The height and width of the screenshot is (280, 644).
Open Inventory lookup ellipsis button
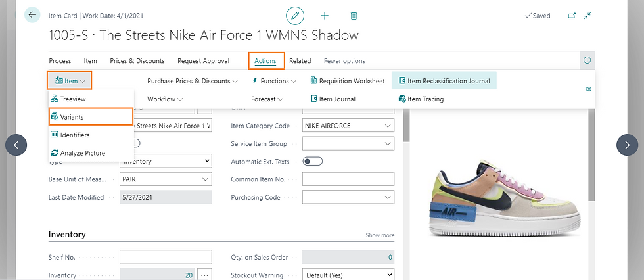(204, 275)
